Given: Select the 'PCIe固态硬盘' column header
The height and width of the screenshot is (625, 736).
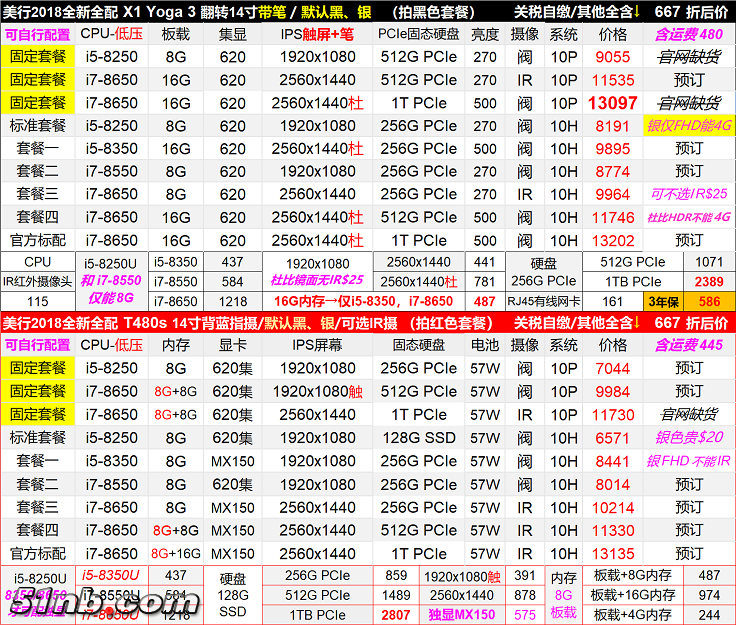Looking at the screenshot, I should coord(419,34).
